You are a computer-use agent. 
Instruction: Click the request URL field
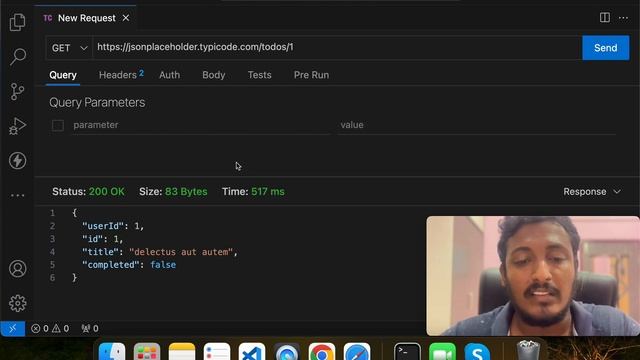(x=337, y=47)
